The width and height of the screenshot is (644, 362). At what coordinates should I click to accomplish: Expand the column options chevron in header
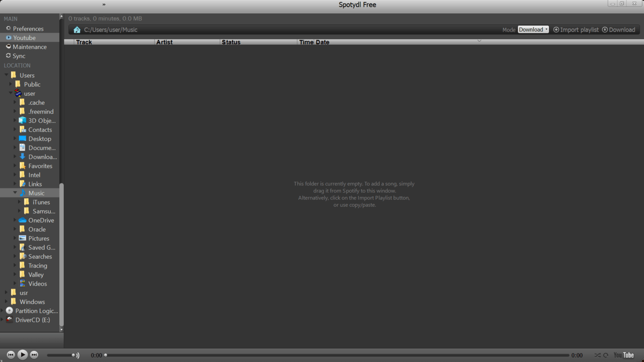tap(479, 41)
